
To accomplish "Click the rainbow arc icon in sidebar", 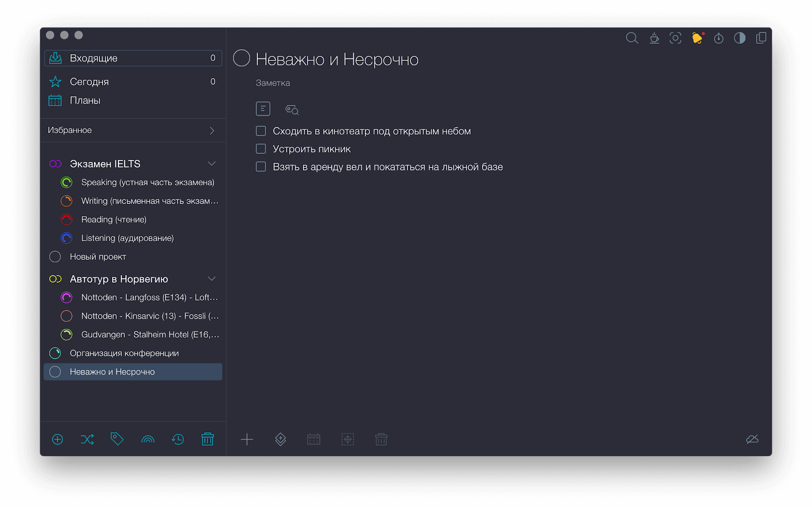I will (148, 439).
